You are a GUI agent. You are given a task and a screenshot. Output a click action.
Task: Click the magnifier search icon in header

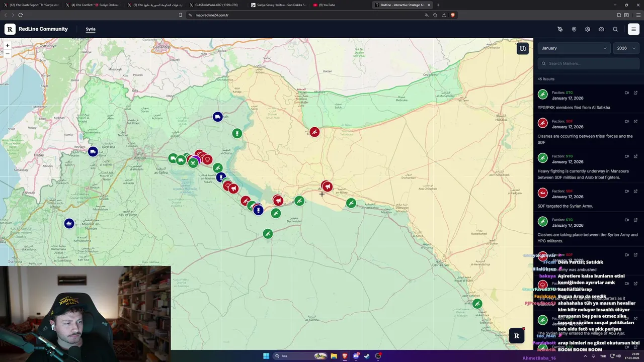click(615, 29)
